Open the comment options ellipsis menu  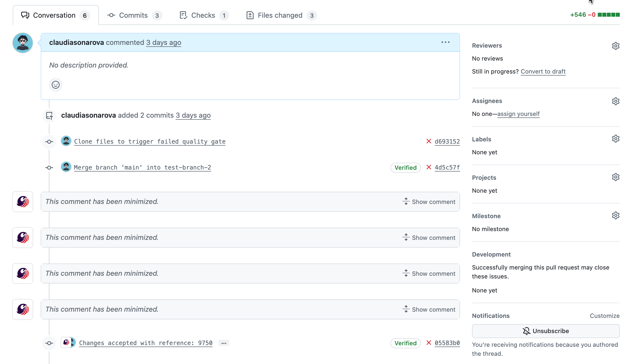(x=446, y=42)
